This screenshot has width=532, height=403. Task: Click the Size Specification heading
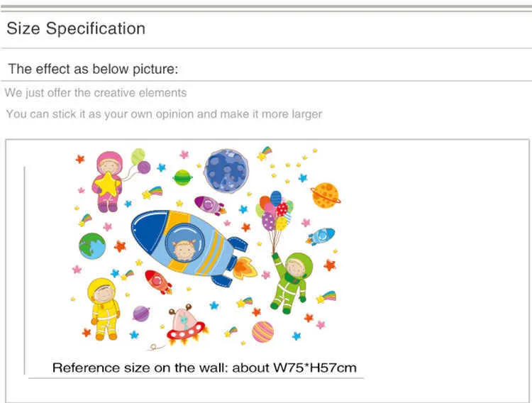point(76,29)
